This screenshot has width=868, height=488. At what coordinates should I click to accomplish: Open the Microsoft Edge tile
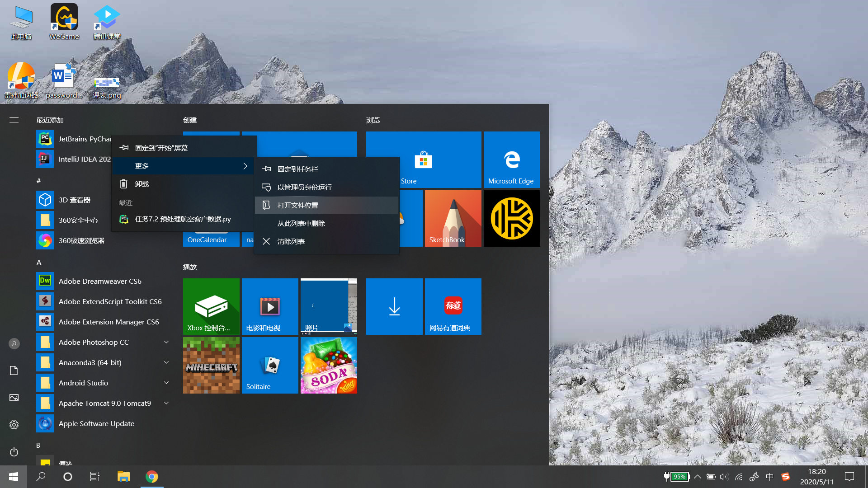point(512,160)
